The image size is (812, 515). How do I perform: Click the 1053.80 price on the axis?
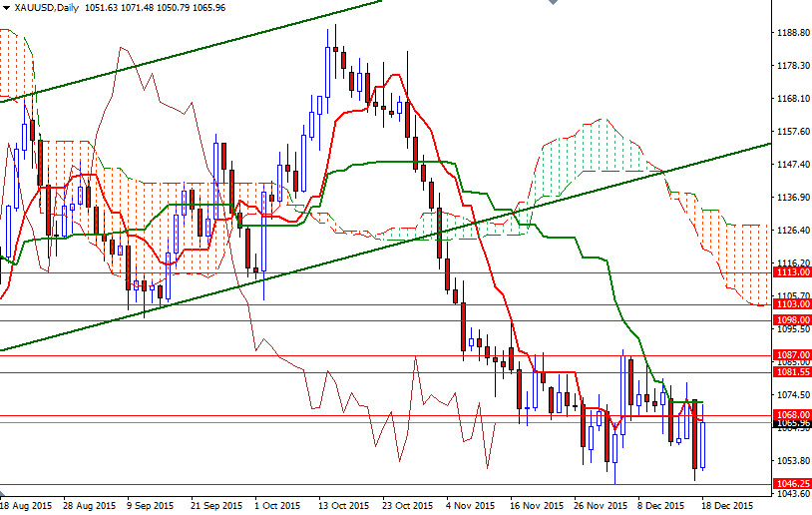792,460
